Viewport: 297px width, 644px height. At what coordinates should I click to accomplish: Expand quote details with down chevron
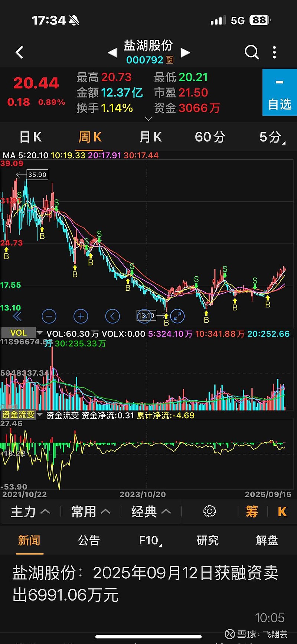click(148, 119)
